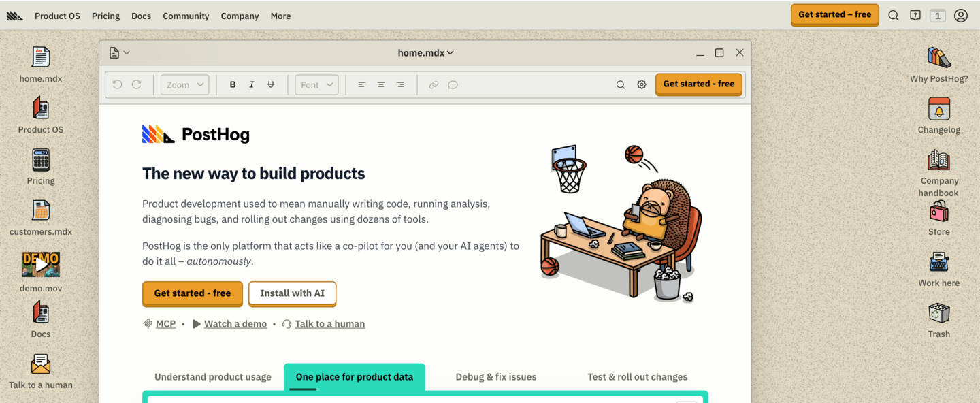Screen dimensions: 980x403
Task: Open Talk to a human envelope icon
Action: coord(41,364)
